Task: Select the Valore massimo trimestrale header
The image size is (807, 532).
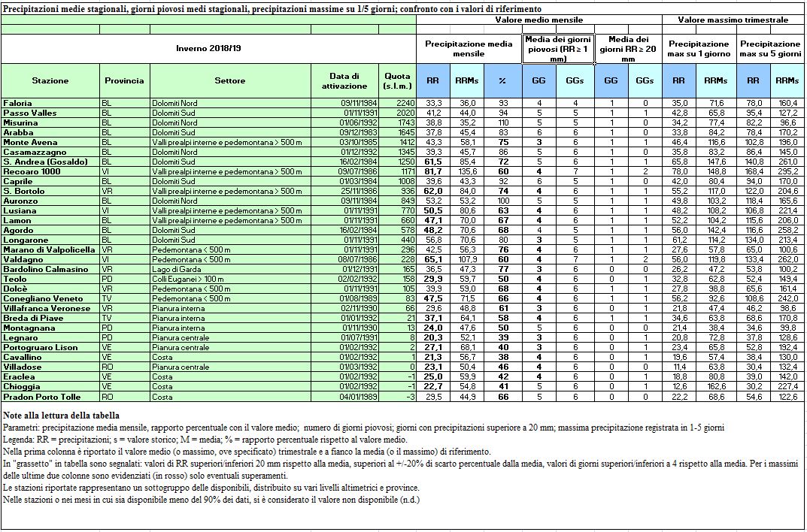Action: [x=733, y=20]
